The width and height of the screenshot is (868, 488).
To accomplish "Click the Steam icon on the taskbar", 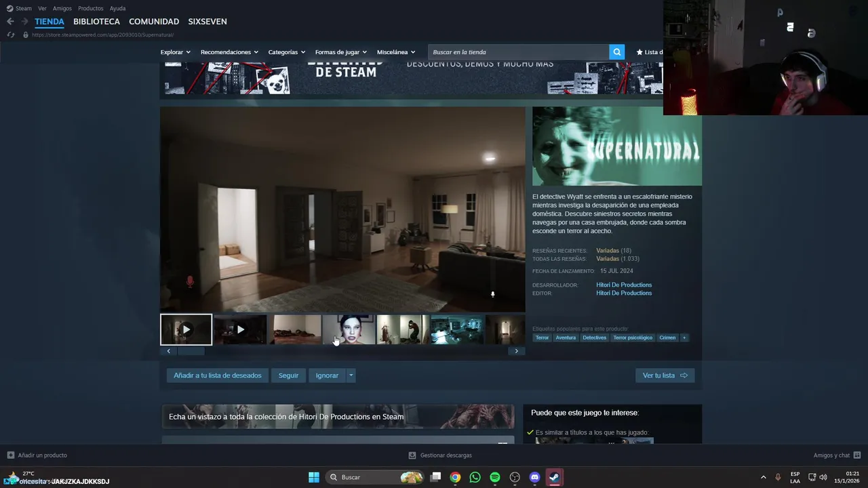I will [555, 477].
